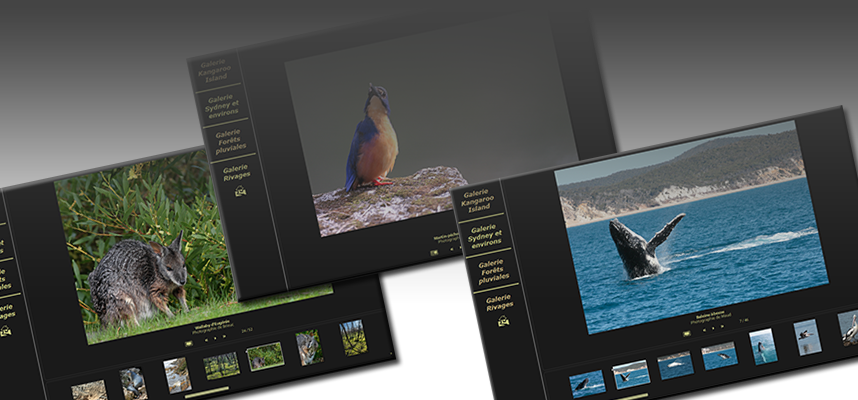Open the slideshow icon in kingfisher gallery
The height and width of the screenshot is (400, 858).
pyautogui.click(x=434, y=253)
